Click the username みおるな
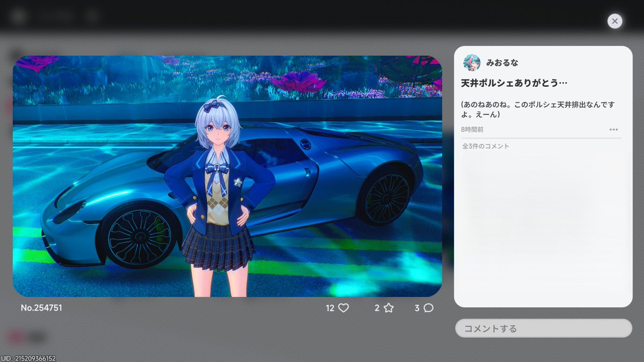644x362 pixels. [x=502, y=63]
